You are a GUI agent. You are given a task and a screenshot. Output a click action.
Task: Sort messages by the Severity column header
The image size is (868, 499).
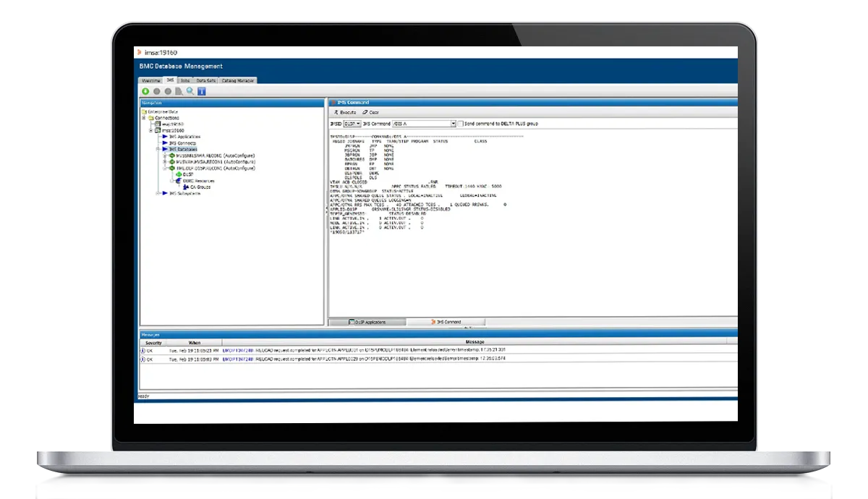point(153,342)
